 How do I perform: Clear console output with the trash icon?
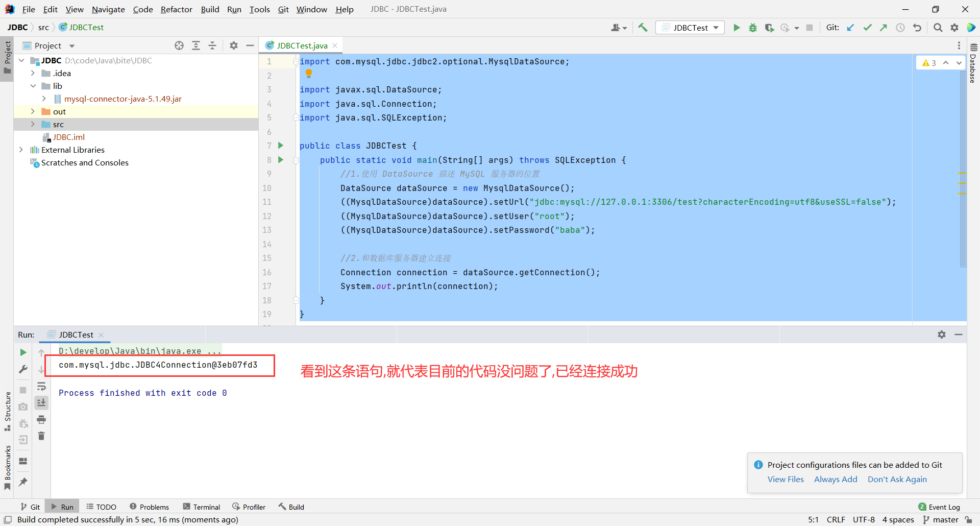(41, 436)
